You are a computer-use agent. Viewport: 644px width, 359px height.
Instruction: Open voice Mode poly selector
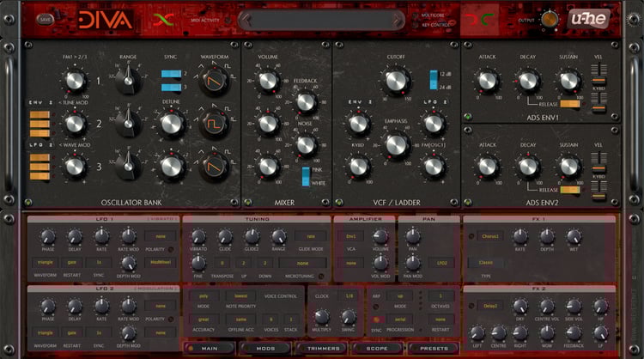pyautogui.click(x=204, y=295)
